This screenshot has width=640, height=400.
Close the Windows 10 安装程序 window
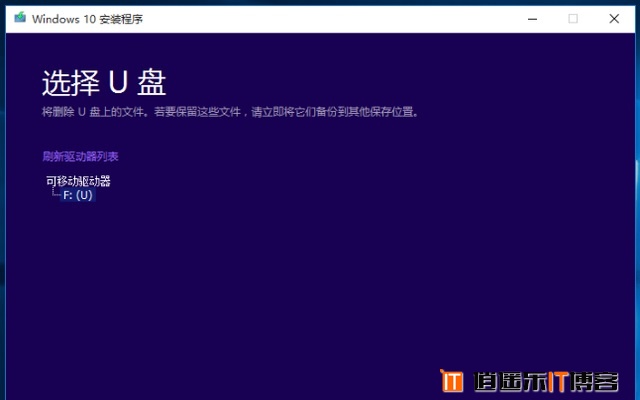coord(614,19)
